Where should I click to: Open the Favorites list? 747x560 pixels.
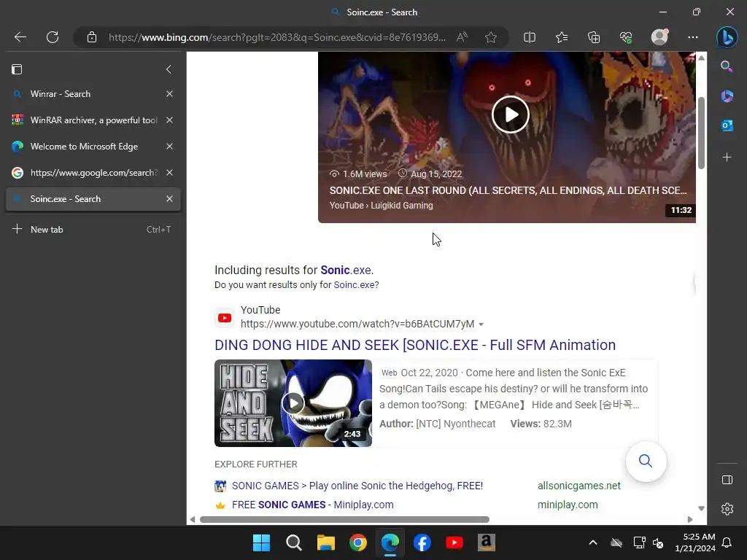point(562,37)
